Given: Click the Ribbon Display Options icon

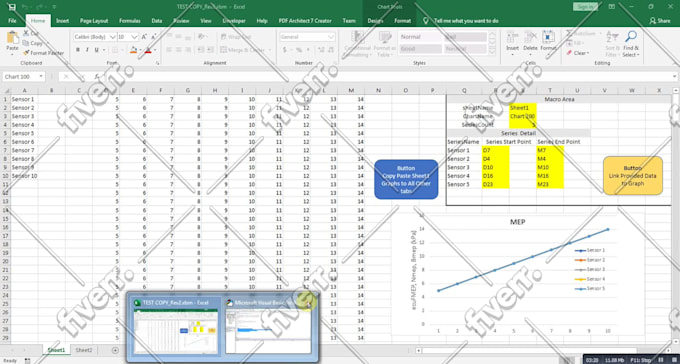Looking at the screenshot, I should pos(611,7).
